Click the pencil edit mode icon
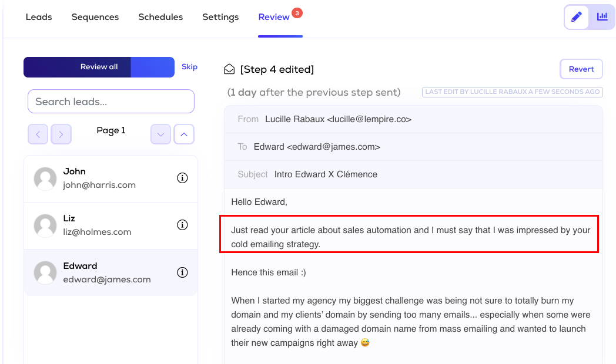Viewport: 616px width, 364px height. click(577, 17)
